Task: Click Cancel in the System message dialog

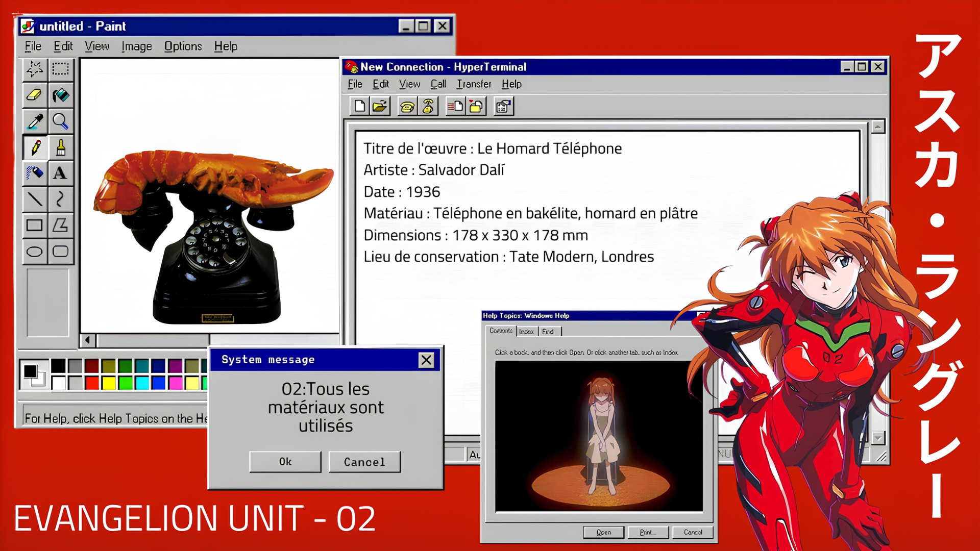Action: click(x=364, y=462)
